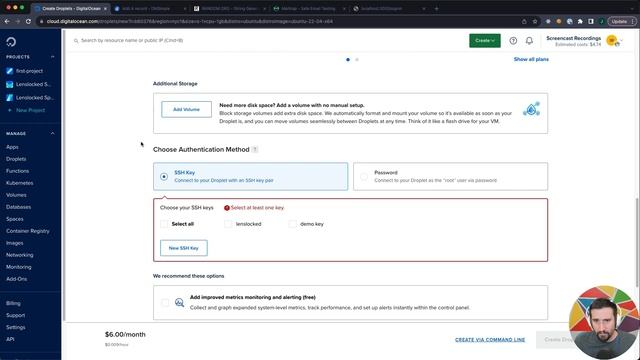Open Apps in the sidebar

point(12,147)
